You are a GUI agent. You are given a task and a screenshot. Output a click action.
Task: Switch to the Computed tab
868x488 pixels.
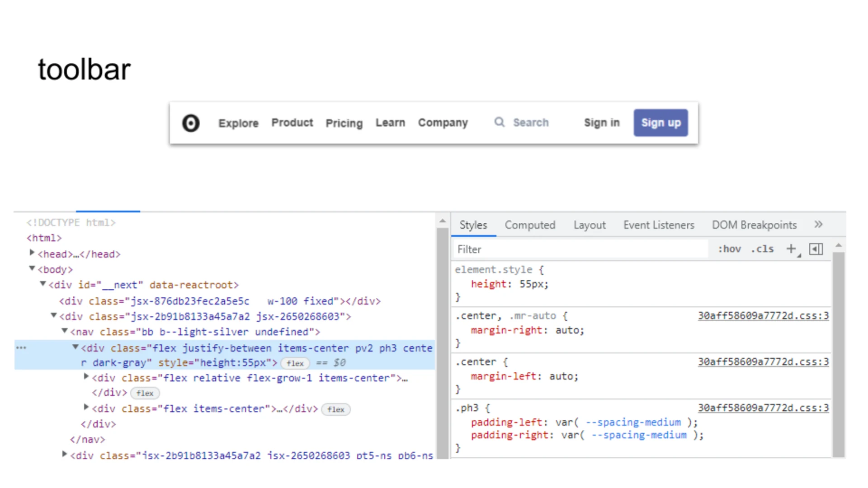coord(530,225)
